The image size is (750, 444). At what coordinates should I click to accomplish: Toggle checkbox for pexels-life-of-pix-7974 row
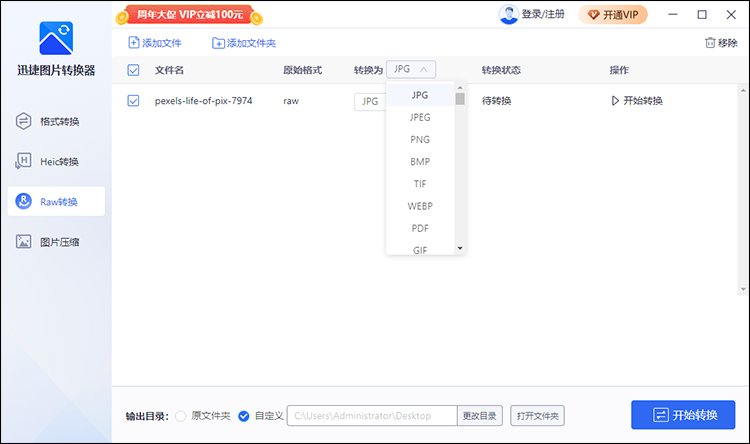tap(133, 101)
